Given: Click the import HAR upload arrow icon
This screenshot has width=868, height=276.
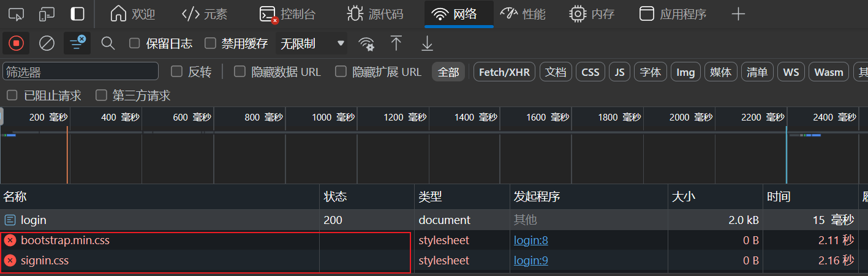Looking at the screenshot, I should coord(396,43).
